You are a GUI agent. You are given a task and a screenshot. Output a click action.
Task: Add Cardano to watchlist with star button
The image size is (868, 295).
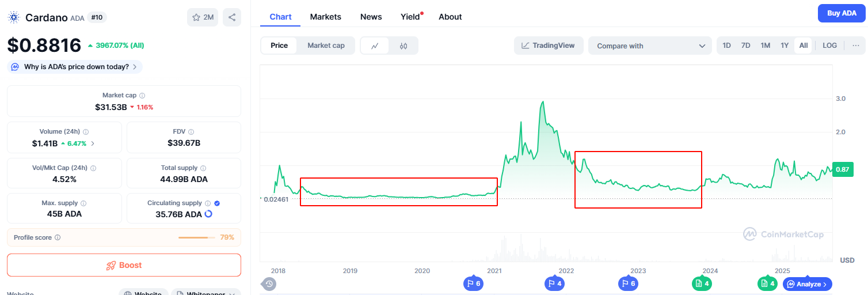tap(202, 17)
